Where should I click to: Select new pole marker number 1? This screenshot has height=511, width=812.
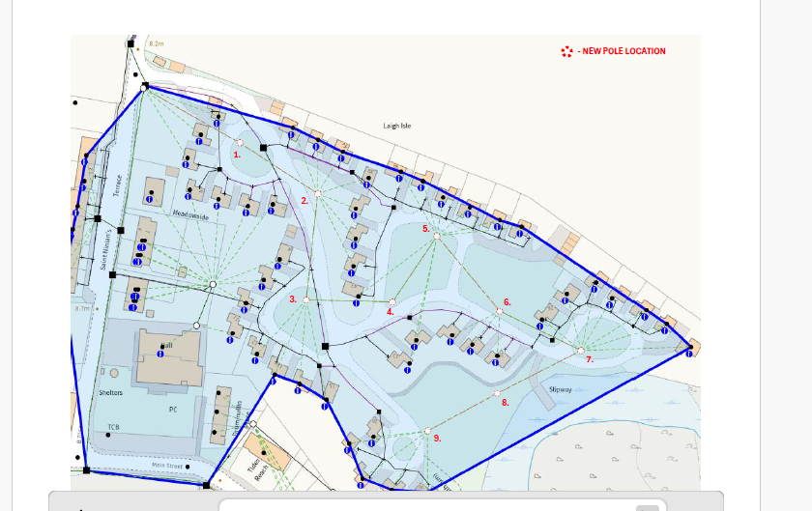(x=240, y=142)
